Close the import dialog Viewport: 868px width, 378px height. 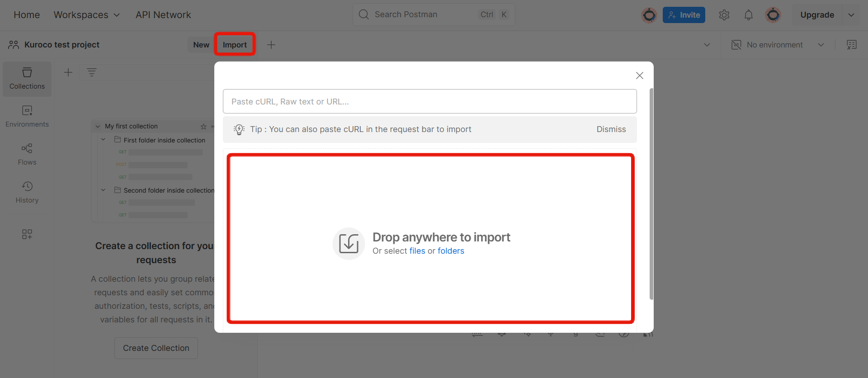640,76
